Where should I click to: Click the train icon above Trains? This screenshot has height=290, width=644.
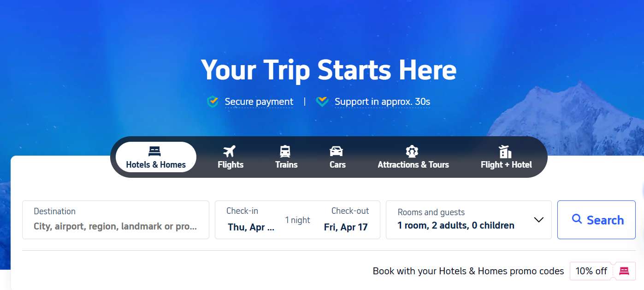[285, 151]
